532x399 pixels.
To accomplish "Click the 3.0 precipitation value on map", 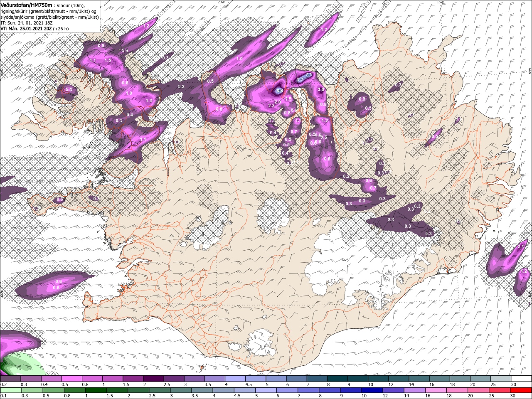I will tap(321, 89).
